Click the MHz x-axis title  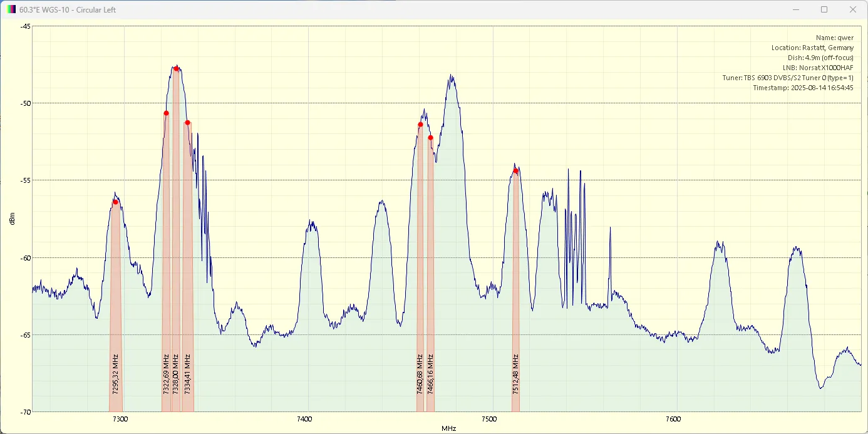click(448, 428)
